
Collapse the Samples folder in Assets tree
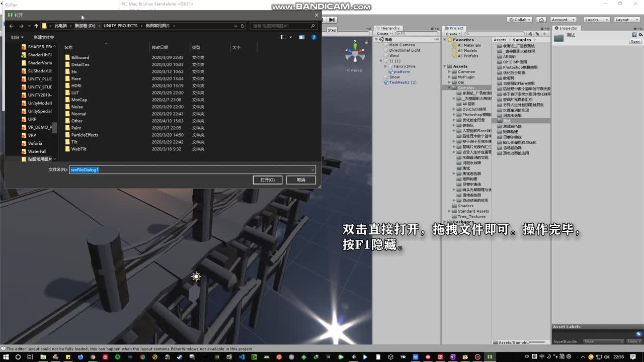(449, 88)
